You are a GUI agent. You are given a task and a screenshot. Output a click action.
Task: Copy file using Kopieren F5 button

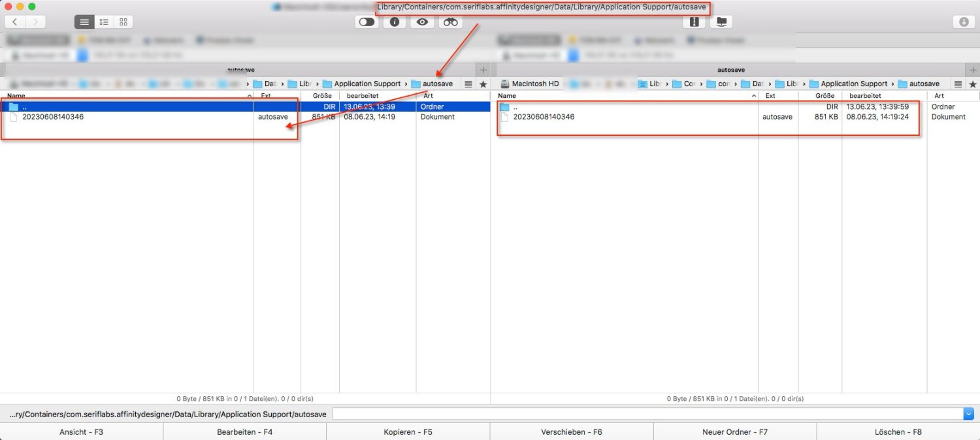[408, 432]
